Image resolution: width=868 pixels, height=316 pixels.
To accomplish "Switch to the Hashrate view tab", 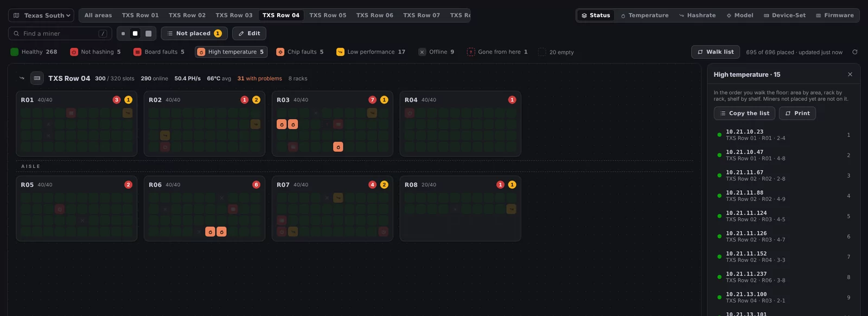I will (697, 15).
